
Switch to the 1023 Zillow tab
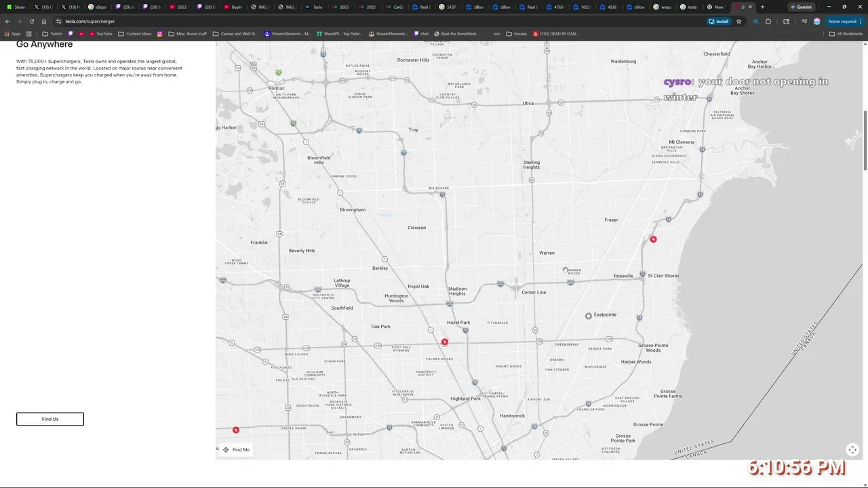tap(583, 7)
